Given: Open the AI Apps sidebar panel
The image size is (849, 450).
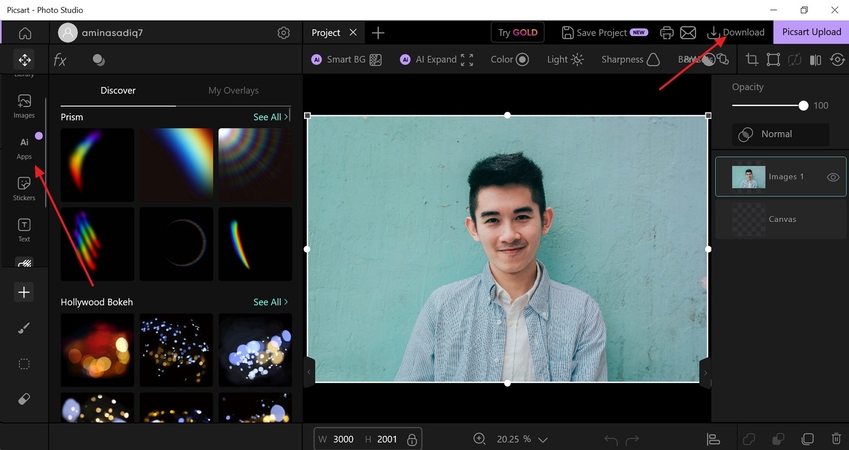Looking at the screenshot, I should coord(24,147).
